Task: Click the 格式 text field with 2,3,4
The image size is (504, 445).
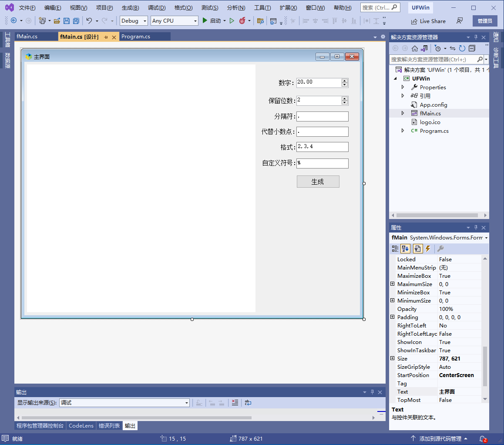Action: pyautogui.click(x=323, y=147)
